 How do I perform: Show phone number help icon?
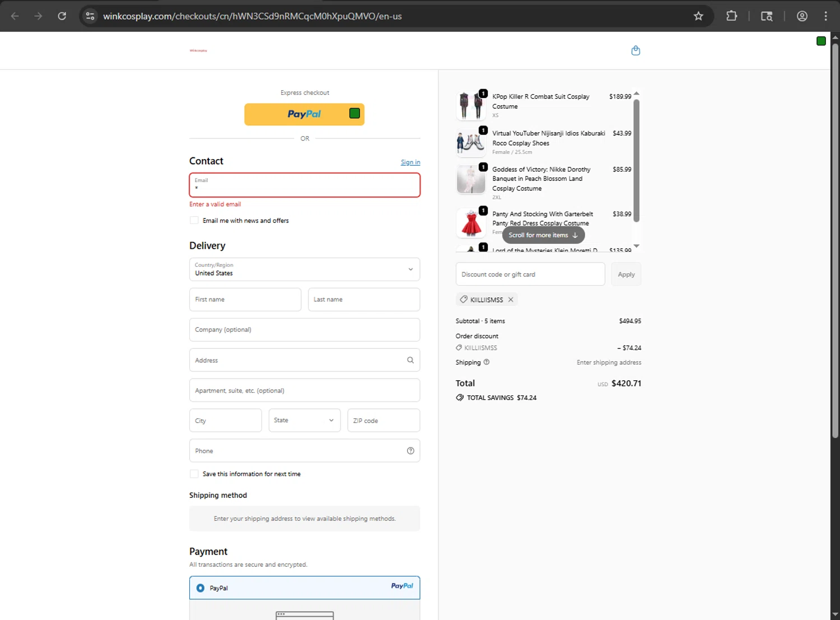click(x=410, y=451)
